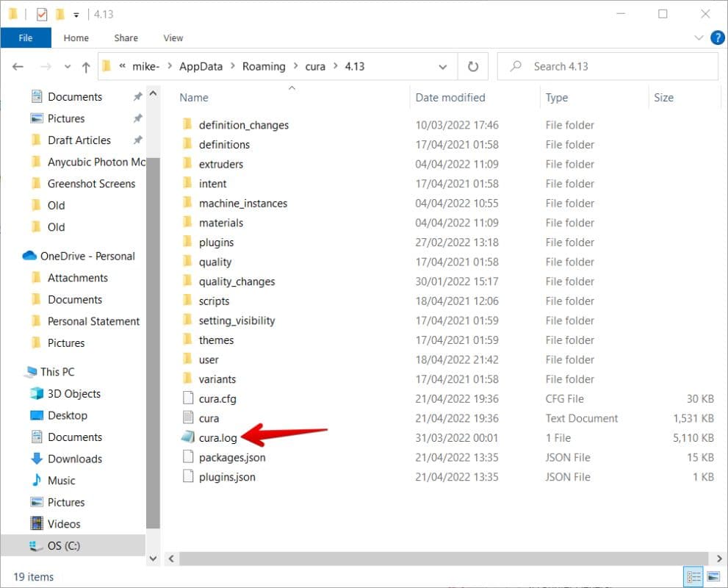Select the cura text document icon
Screen dimensions: 728x588
pyautogui.click(x=188, y=417)
